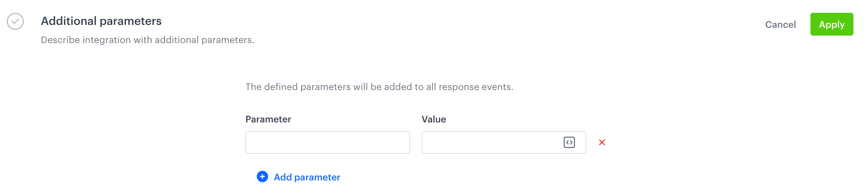Focus the Parameter name input field
This screenshot has height=195, width=868.
(x=327, y=142)
